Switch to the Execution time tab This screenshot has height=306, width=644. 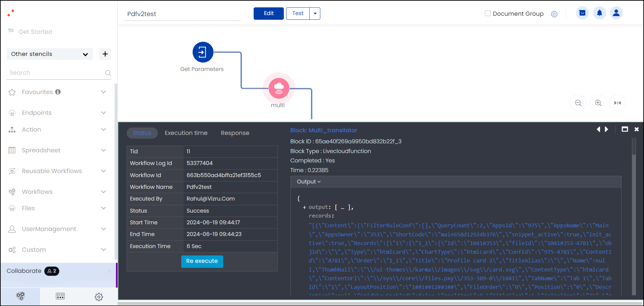[186, 133]
